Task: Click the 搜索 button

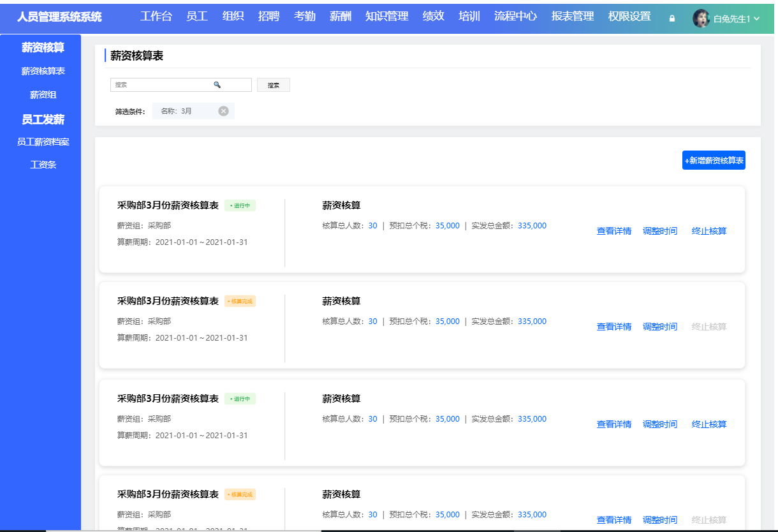Action: pos(273,84)
